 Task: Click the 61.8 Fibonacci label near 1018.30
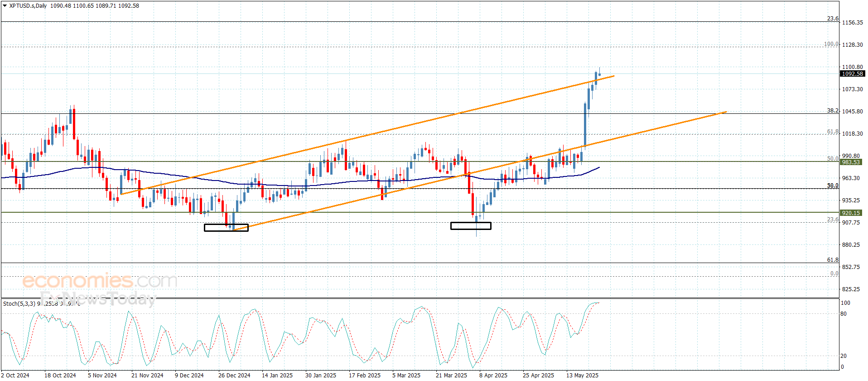tap(833, 132)
